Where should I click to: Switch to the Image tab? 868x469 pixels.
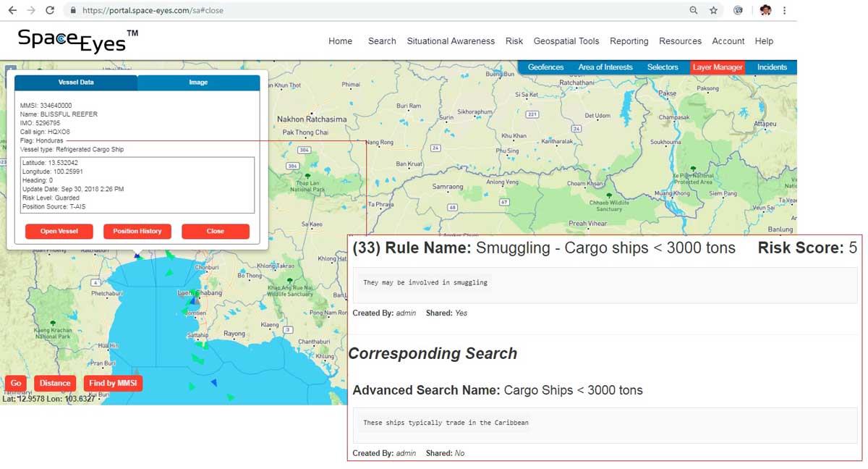coord(198,83)
